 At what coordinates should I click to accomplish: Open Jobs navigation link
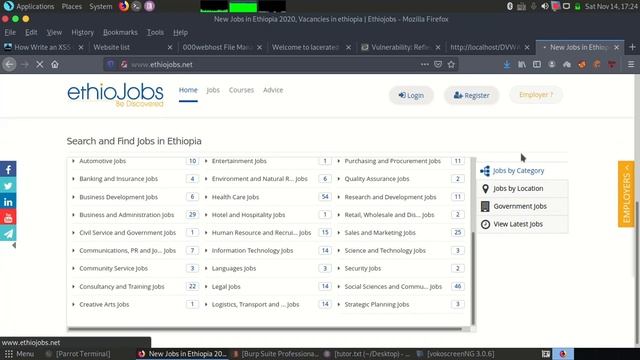point(213,90)
